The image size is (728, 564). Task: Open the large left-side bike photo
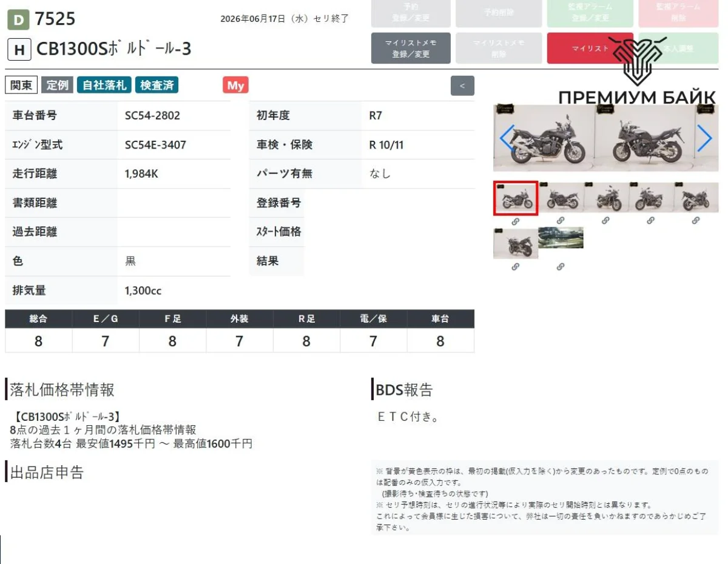tap(544, 138)
